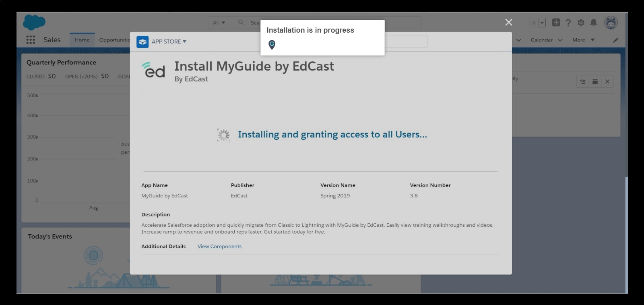Click the favorites star icon
This screenshot has height=305, width=644.
(534, 23)
